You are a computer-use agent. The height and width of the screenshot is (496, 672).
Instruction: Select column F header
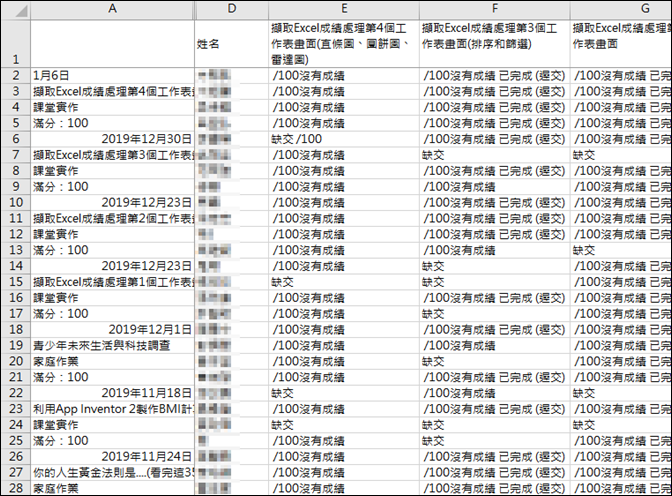coord(495,9)
